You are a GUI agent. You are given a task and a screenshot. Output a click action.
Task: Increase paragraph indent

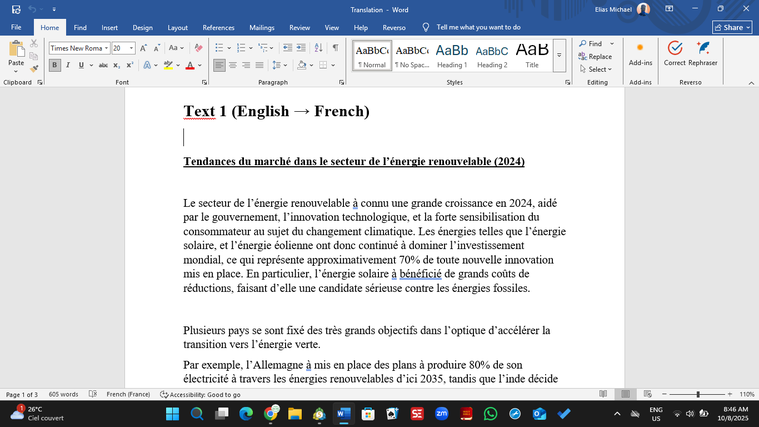pos(301,47)
